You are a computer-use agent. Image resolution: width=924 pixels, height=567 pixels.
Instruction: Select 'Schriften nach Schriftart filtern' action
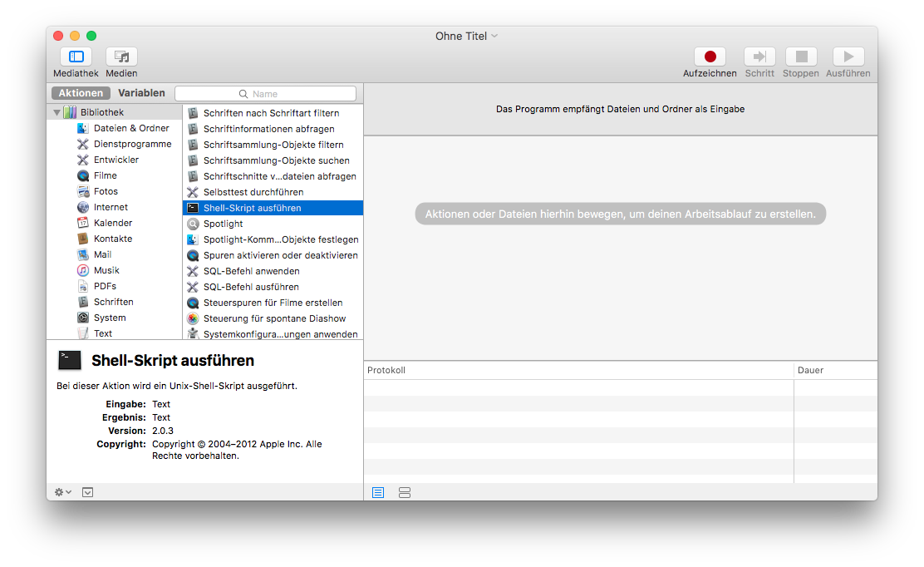(x=273, y=113)
